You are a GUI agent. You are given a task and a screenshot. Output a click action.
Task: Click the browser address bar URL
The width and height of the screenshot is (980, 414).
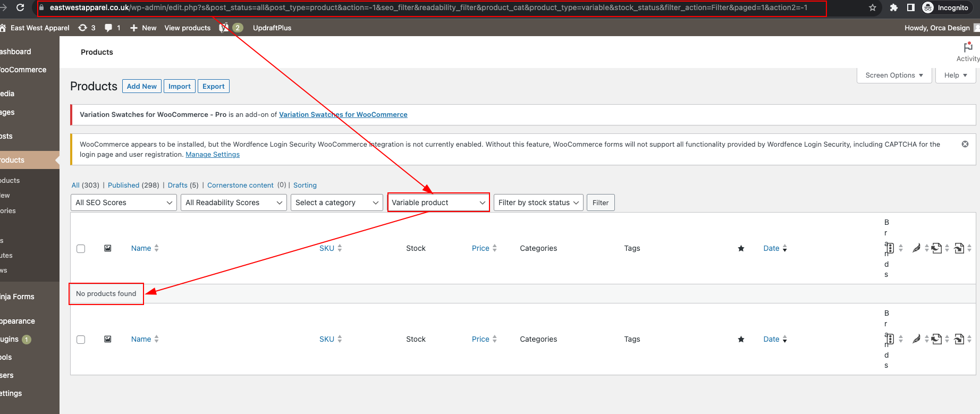pyautogui.click(x=428, y=7)
